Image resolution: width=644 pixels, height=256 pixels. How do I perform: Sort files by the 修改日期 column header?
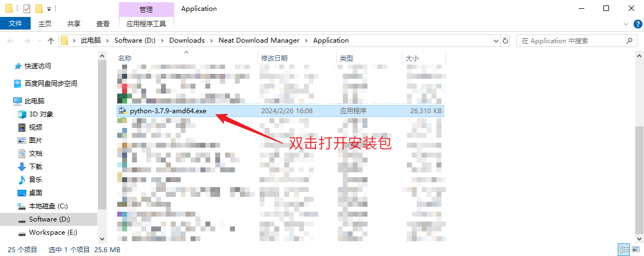(274, 58)
